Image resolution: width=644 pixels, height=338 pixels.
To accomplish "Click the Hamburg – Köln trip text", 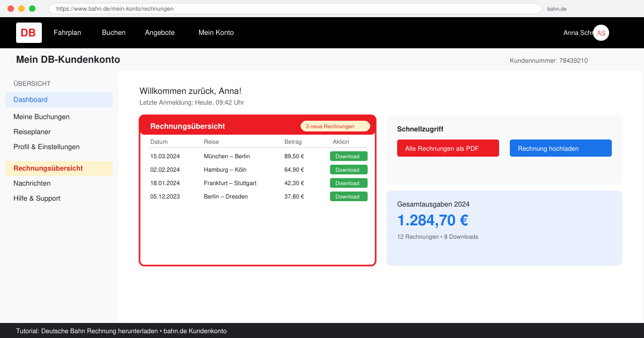I will coord(225,170).
